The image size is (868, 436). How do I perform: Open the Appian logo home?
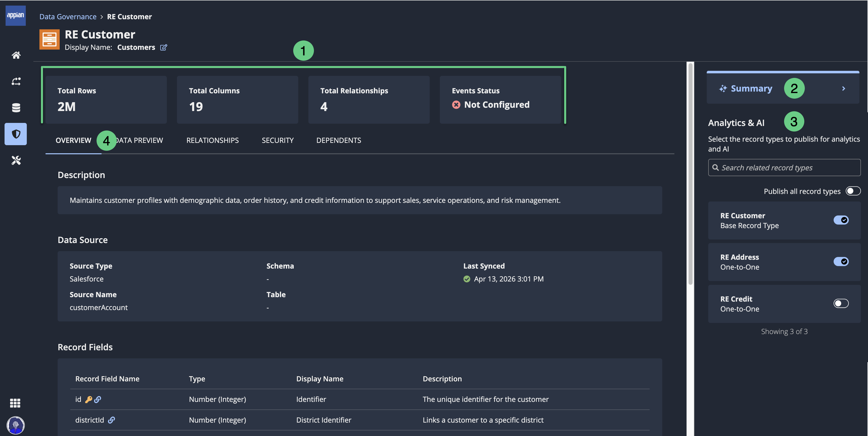[15, 15]
